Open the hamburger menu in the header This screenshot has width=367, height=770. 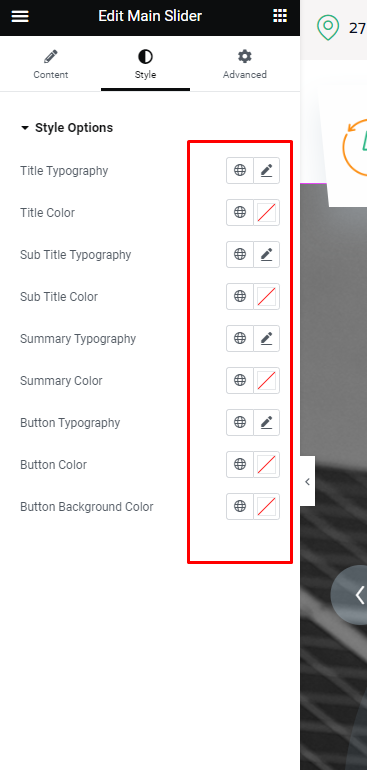tap(20, 16)
